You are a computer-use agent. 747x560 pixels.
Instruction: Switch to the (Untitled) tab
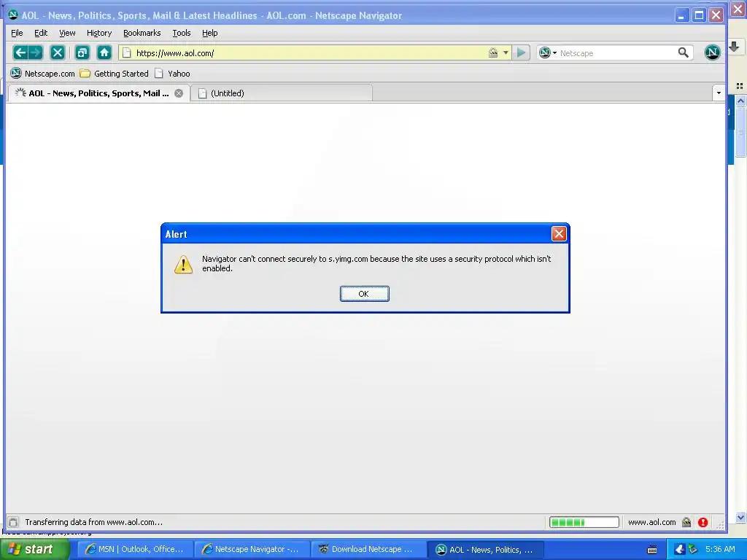(x=281, y=93)
